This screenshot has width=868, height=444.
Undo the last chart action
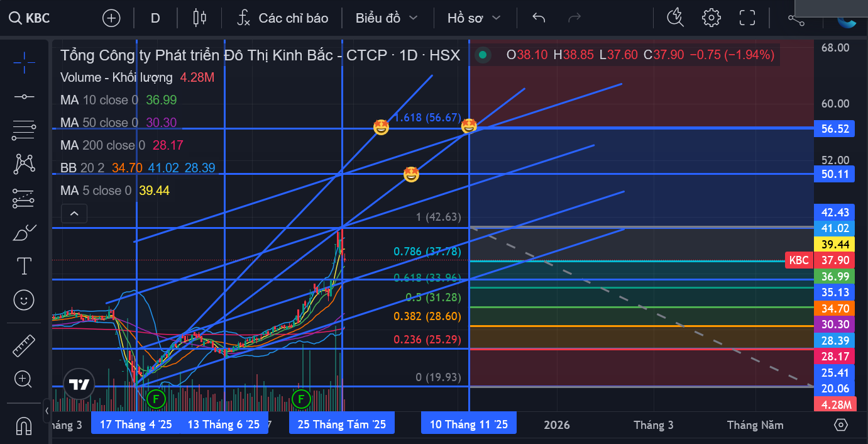[x=539, y=18]
